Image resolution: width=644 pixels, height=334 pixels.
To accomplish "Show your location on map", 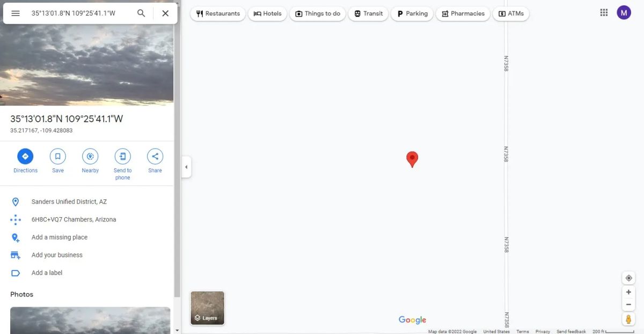I will coord(628,278).
